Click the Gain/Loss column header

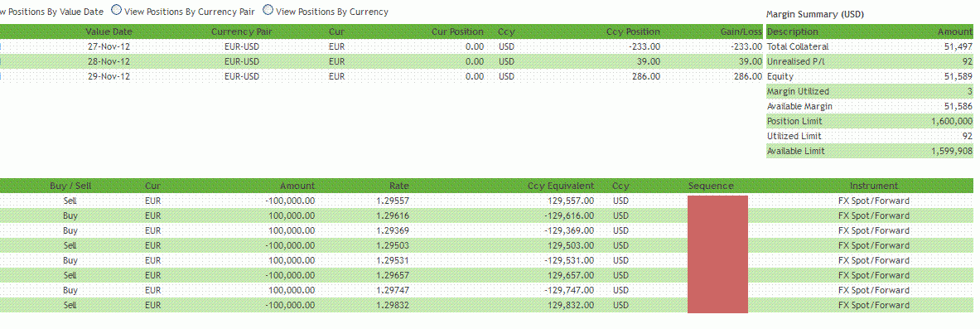click(x=742, y=31)
